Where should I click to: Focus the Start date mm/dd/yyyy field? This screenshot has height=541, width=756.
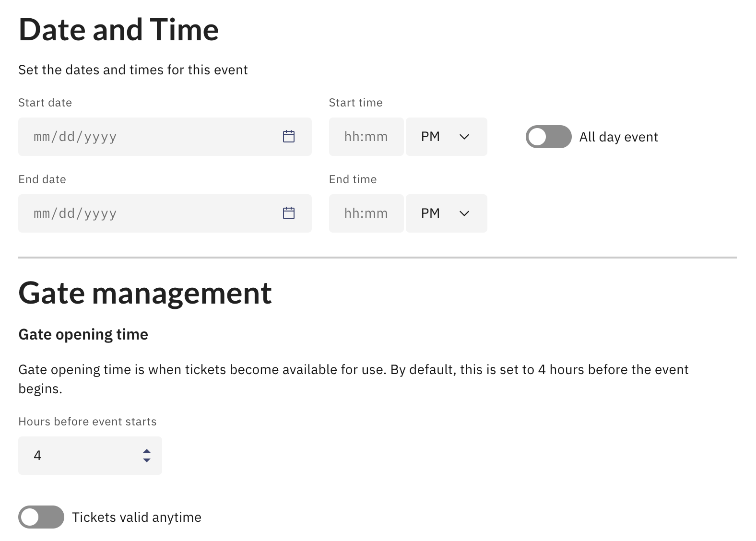click(165, 137)
